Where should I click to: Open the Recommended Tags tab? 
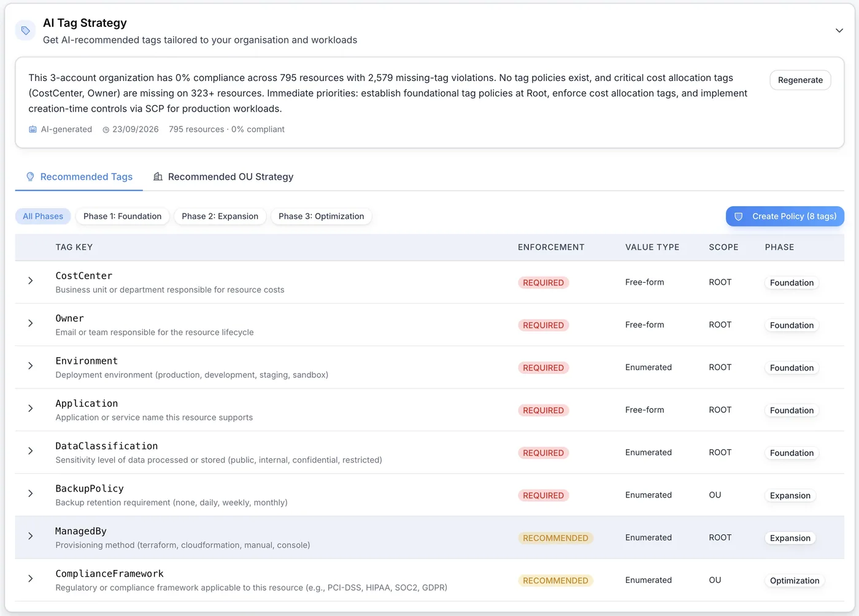pyautogui.click(x=79, y=177)
